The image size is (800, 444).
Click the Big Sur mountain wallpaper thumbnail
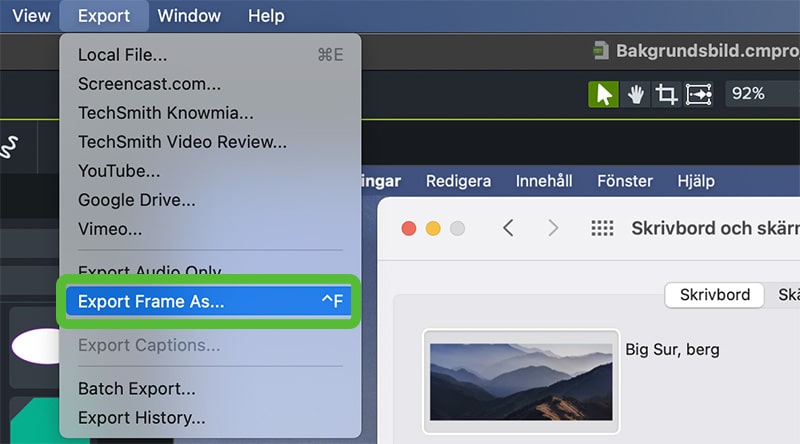tap(521, 382)
